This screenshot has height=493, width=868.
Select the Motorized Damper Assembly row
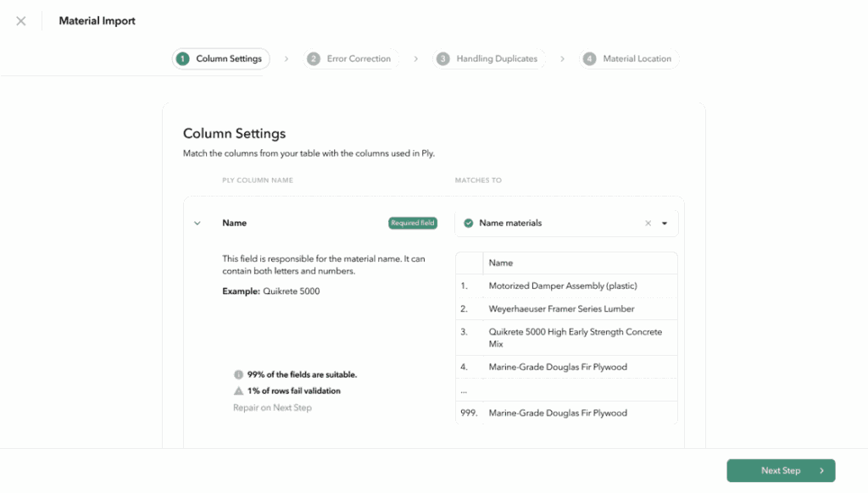[563, 286]
